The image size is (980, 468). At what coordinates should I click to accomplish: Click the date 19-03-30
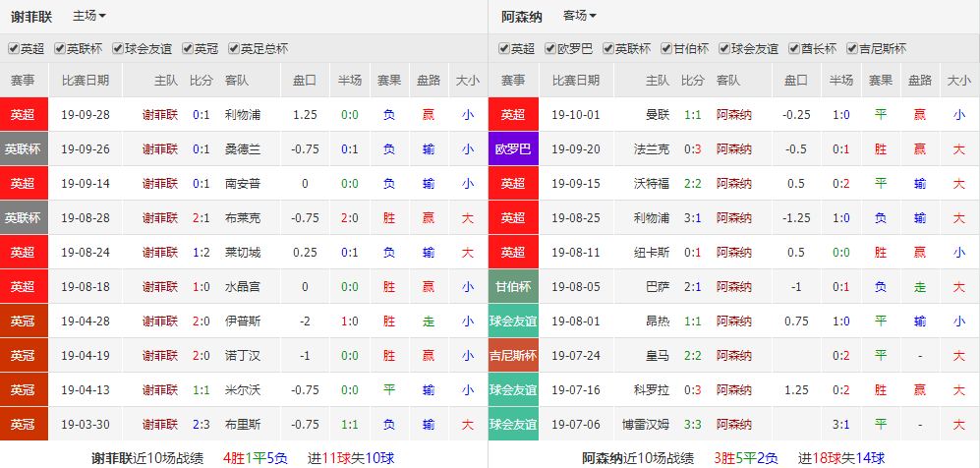tap(85, 425)
